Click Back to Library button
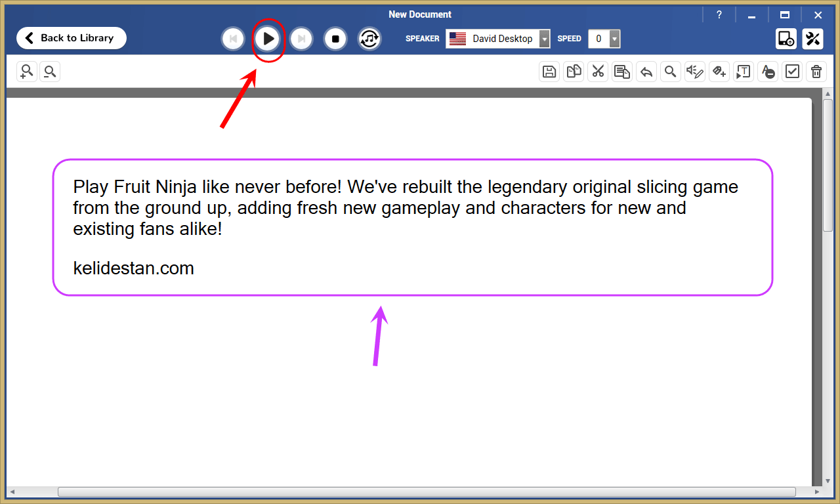The image size is (840, 504). [x=72, y=38]
